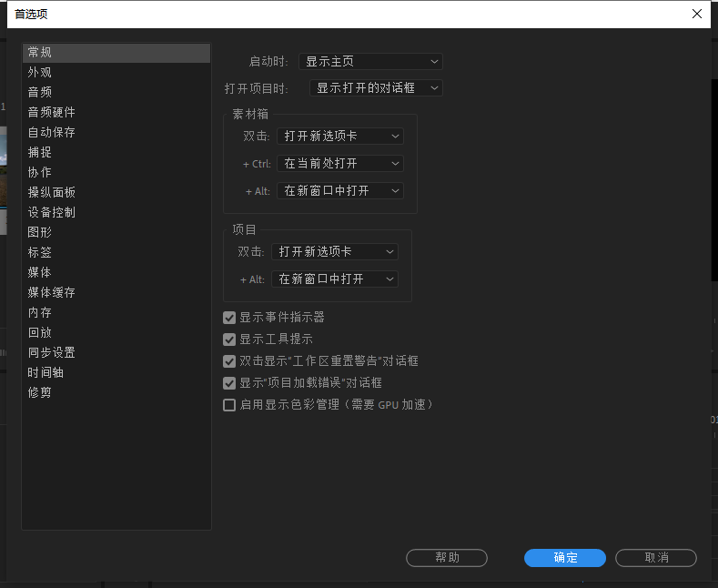Open the 捕捉 preferences category

(116, 152)
